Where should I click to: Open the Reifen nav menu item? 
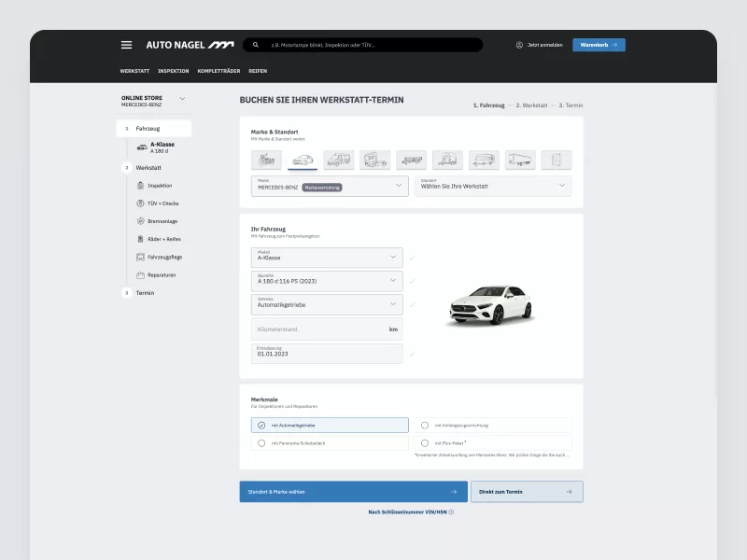pyautogui.click(x=258, y=71)
